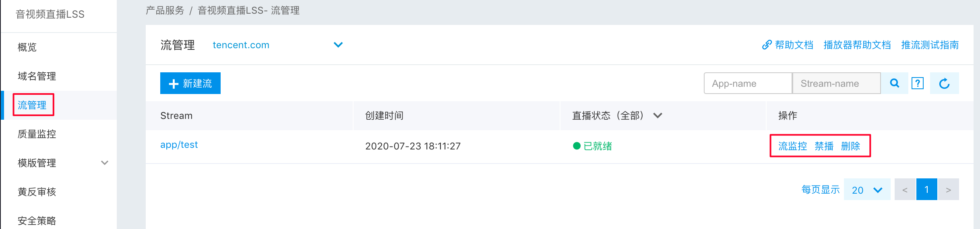This screenshot has width=980, height=229.
Task: Expand the tencent.com domain dropdown
Action: tap(338, 45)
